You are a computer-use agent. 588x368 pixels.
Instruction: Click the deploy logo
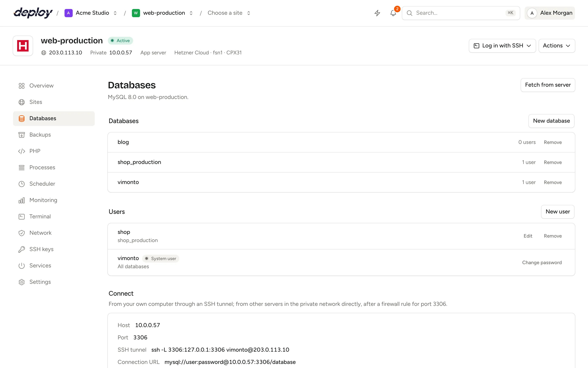[33, 13]
